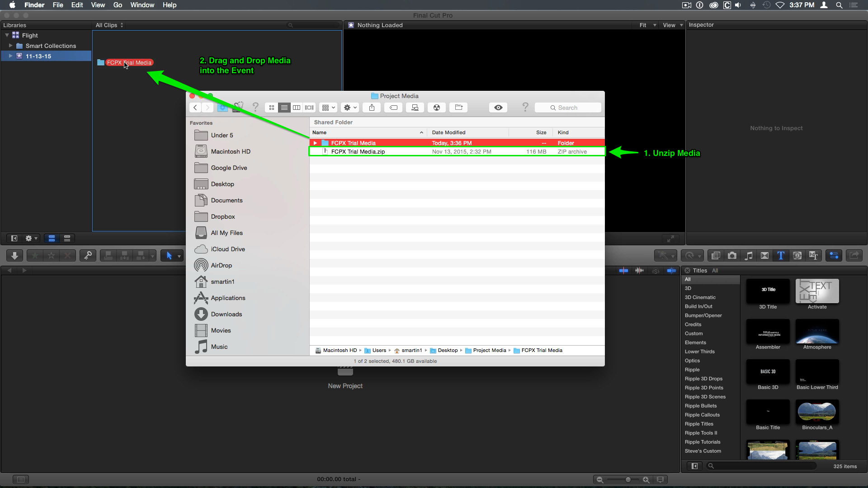This screenshot has height=488, width=868.
Task: Switch browser to filmstrip view
Action: click(x=52, y=238)
